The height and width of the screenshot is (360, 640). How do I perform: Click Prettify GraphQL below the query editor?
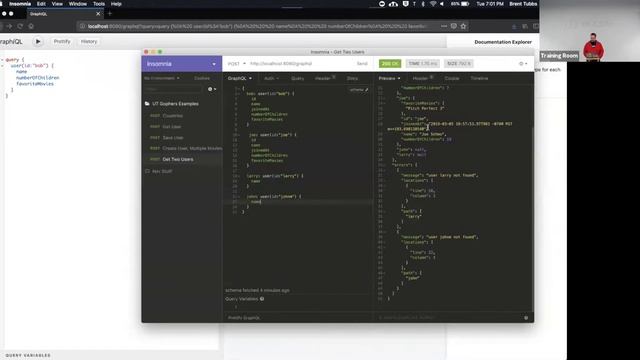[244, 318]
